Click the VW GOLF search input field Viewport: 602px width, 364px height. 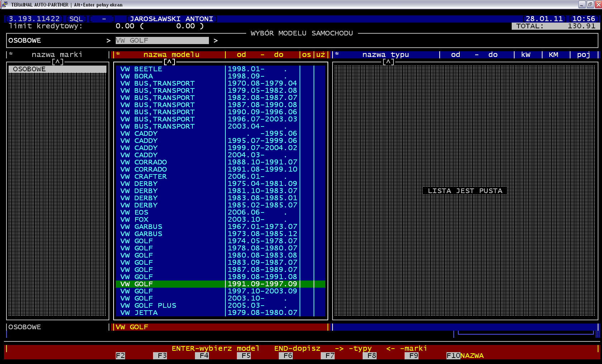(x=162, y=40)
